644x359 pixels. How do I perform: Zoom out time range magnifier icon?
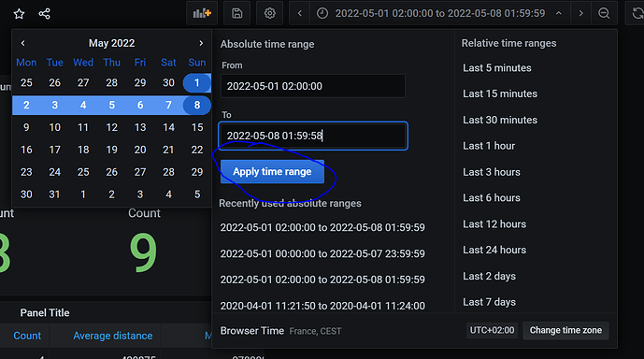[604, 13]
